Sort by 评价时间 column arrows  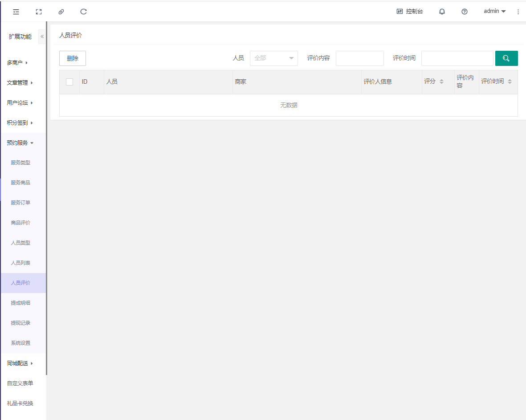(510, 82)
